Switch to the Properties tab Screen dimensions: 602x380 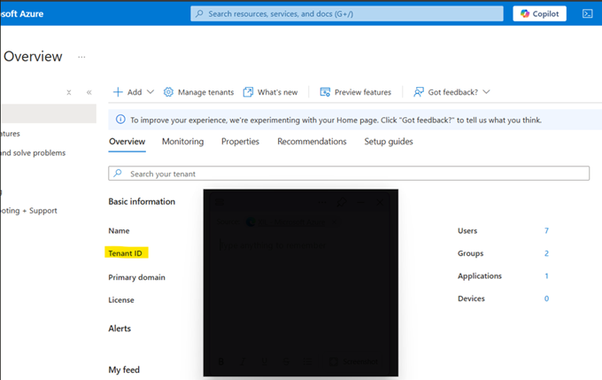coord(240,142)
